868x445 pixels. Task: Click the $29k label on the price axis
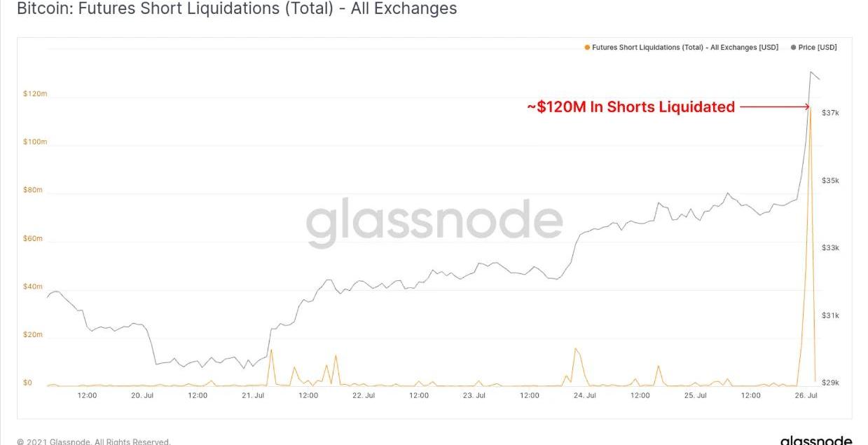pyautogui.click(x=830, y=383)
